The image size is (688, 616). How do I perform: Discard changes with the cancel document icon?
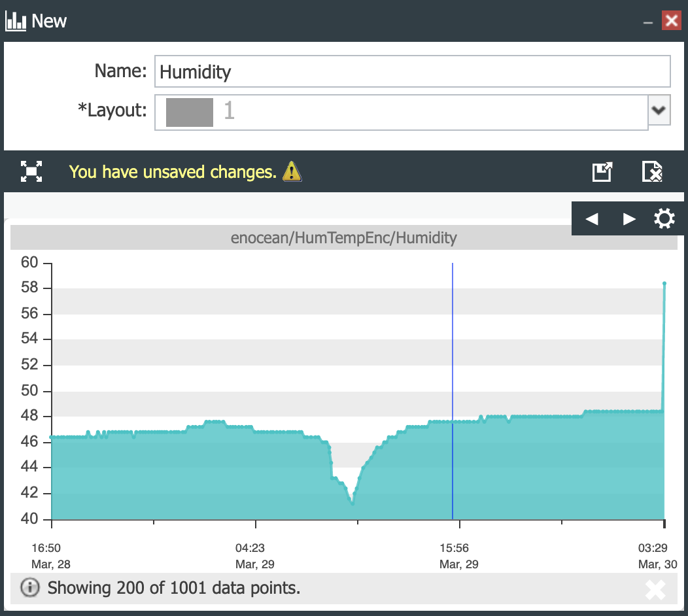652,171
